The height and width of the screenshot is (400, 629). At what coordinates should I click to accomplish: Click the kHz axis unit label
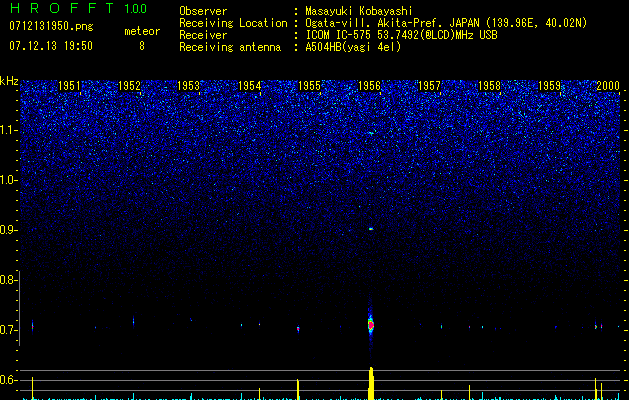[9, 81]
